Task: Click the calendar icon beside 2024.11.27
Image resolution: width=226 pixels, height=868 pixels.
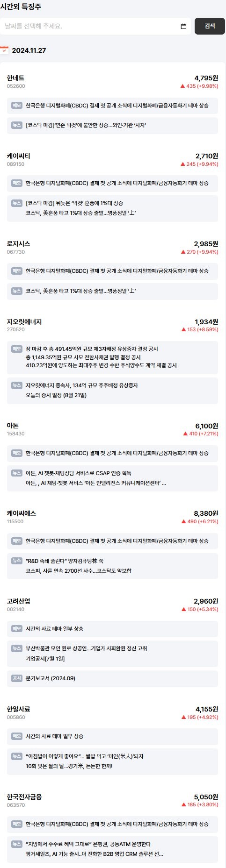Action: pyautogui.click(x=4, y=50)
